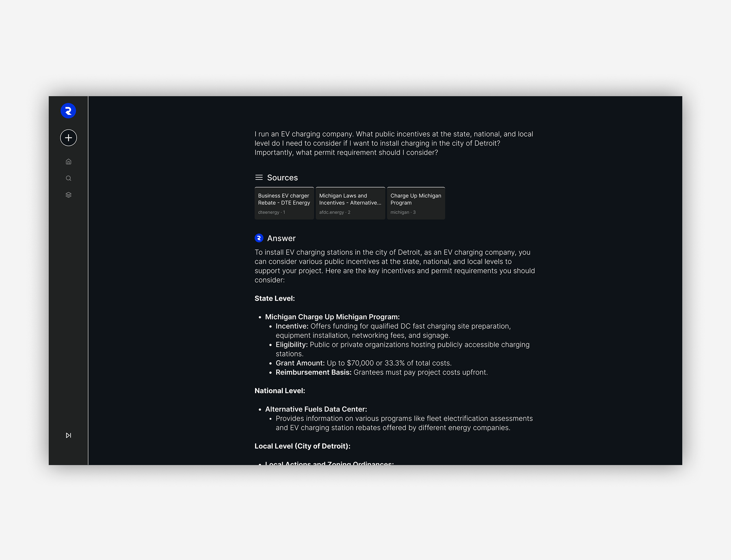Click the Michigan Charge Up Michigan Program bullet
731x560 pixels.
pyautogui.click(x=332, y=317)
